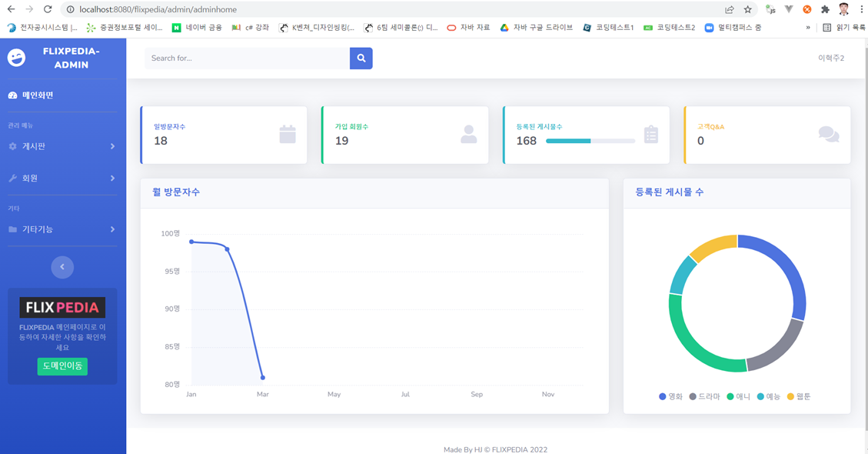Select 회원 in the sidebar
This screenshot has width=868, height=454.
(62, 178)
